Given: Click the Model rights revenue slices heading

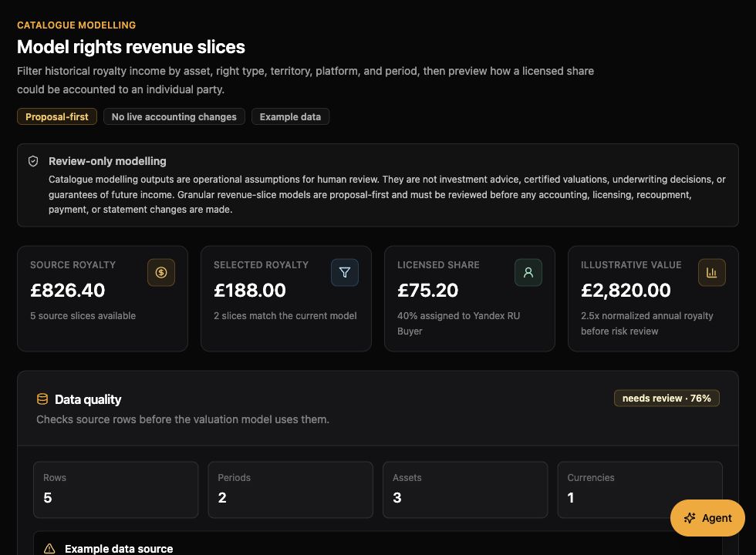Looking at the screenshot, I should pyautogui.click(x=131, y=47).
